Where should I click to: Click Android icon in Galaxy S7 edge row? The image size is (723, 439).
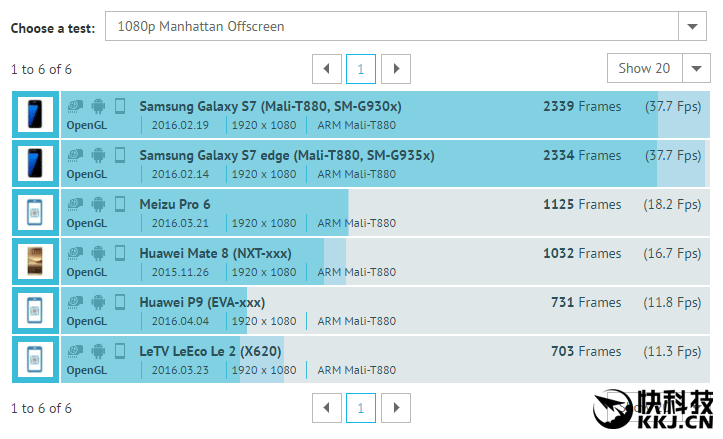tap(98, 155)
